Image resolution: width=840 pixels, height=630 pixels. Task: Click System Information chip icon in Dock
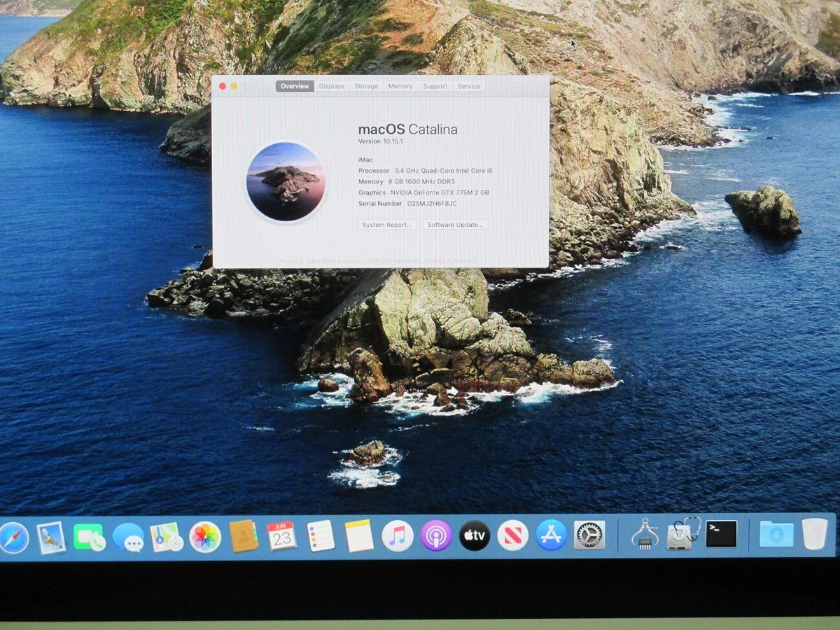(x=645, y=534)
